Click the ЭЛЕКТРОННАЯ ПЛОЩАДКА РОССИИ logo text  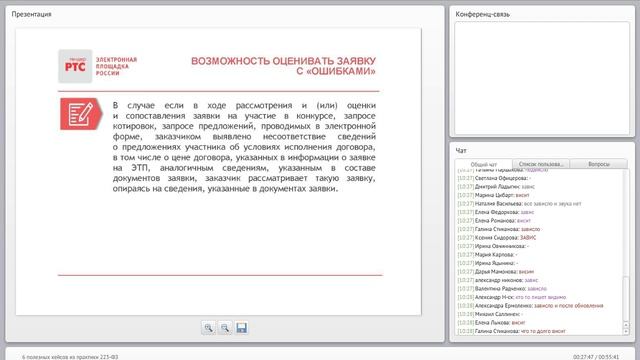[116, 66]
